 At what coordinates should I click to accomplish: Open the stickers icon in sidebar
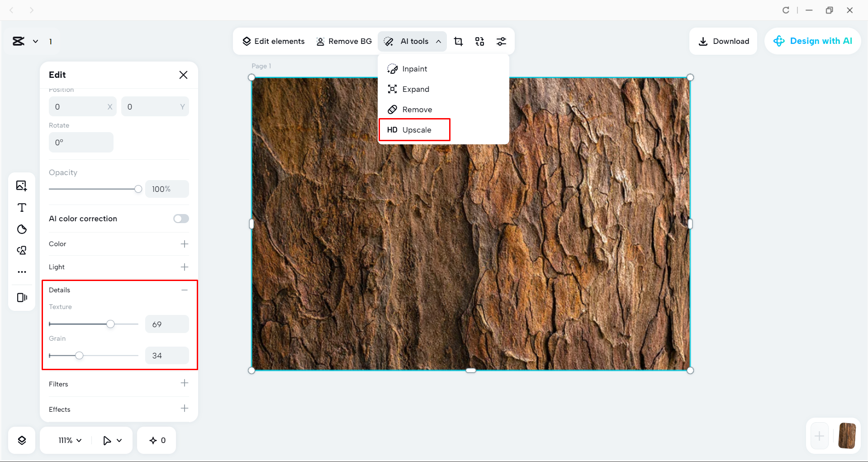click(22, 229)
